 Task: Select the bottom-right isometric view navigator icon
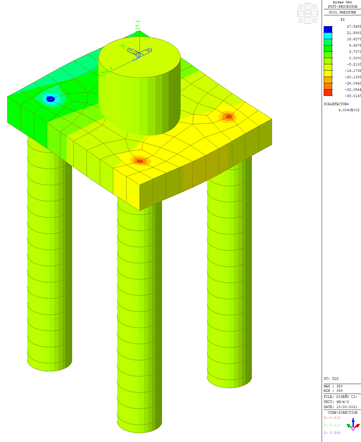[315, 21]
